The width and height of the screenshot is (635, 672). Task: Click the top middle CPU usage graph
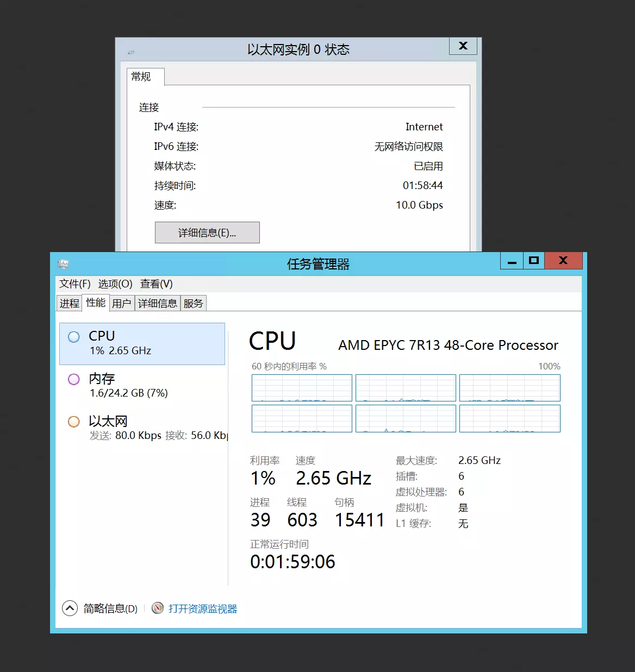point(406,388)
